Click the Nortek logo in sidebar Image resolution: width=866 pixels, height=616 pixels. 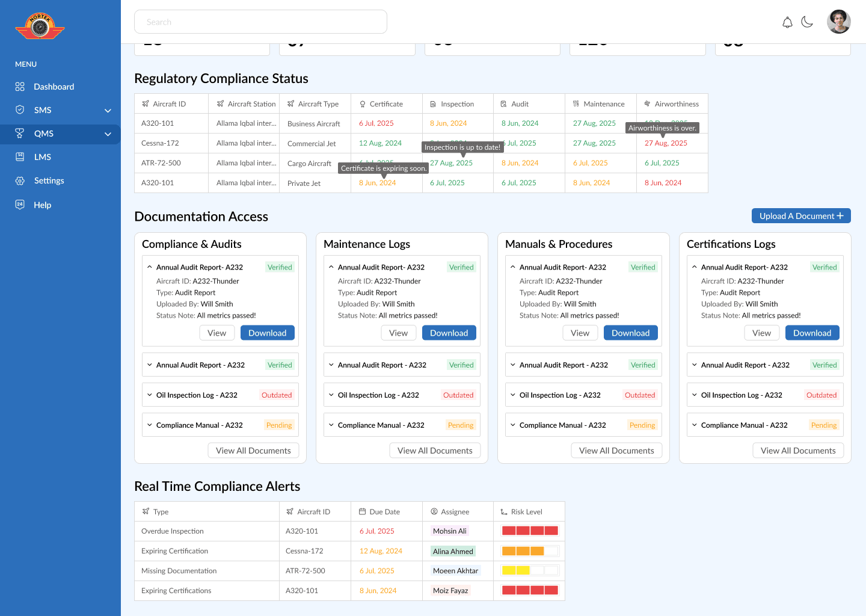tap(40, 27)
